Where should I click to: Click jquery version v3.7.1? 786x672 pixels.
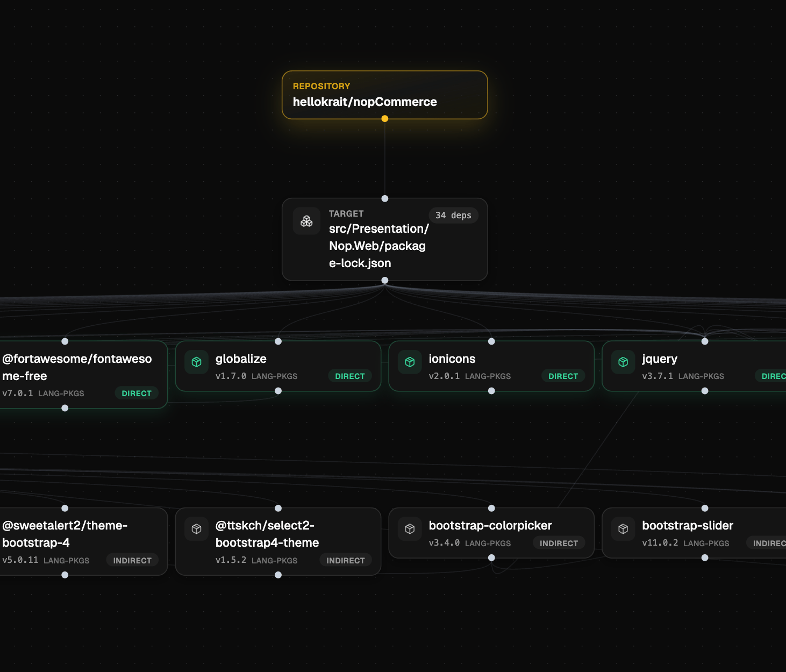(658, 376)
